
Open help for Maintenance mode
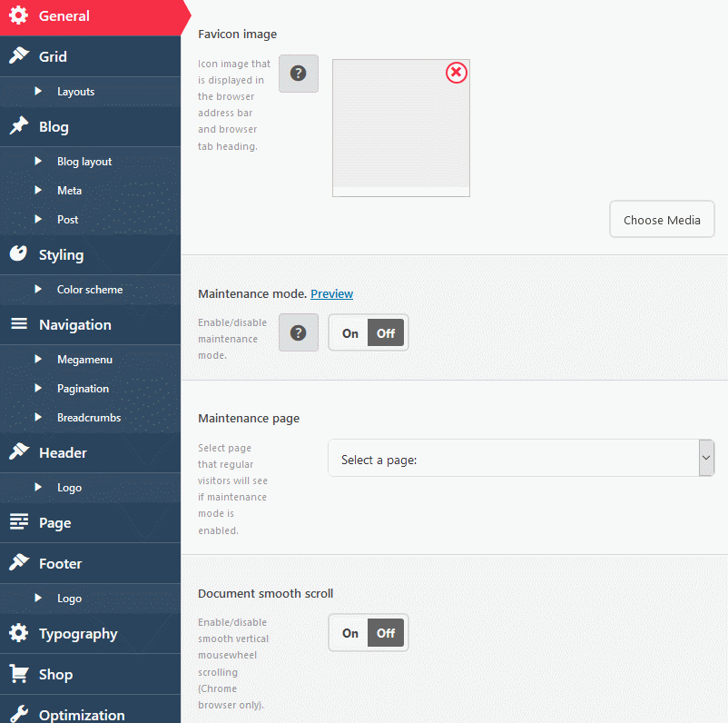pyautogui.click(x=298, y=332)
